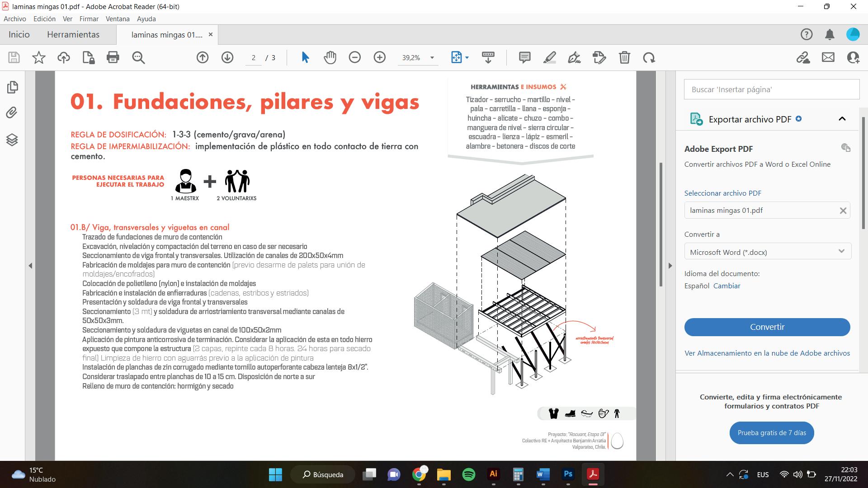
Task: Open the Layers panel icon
Action: click(12, 140)
